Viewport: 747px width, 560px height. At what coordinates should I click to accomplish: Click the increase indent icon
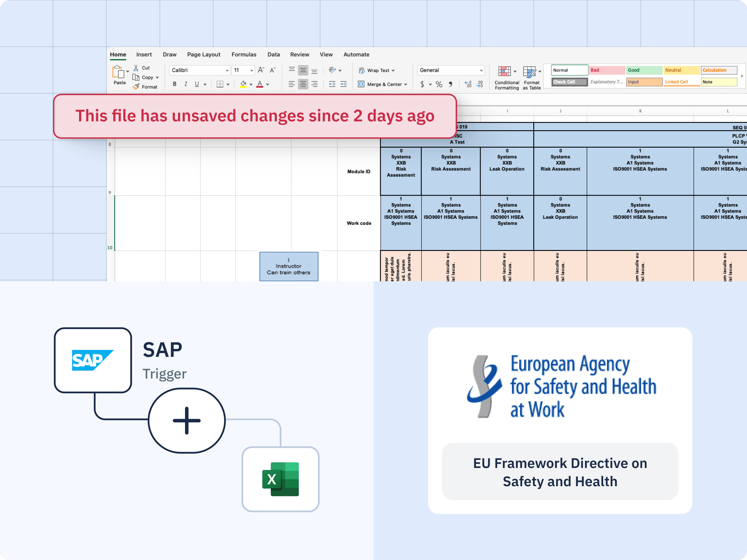point(343,84)
